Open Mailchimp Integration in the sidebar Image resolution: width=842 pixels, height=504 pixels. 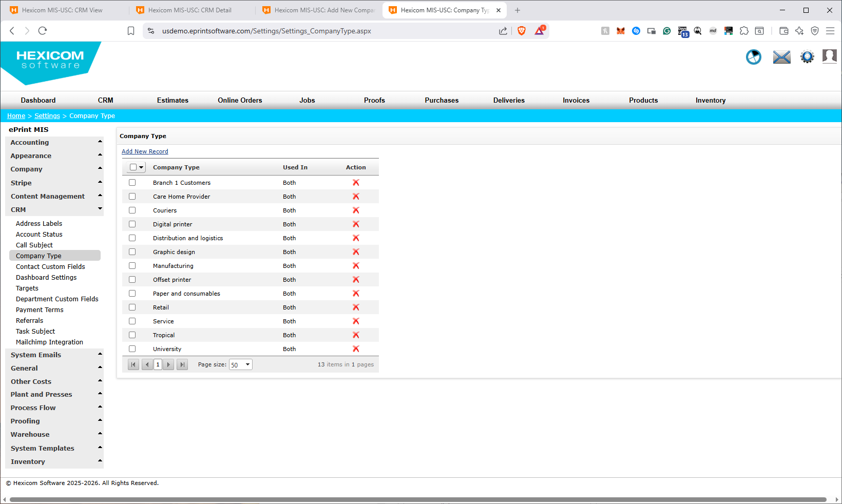49,342
